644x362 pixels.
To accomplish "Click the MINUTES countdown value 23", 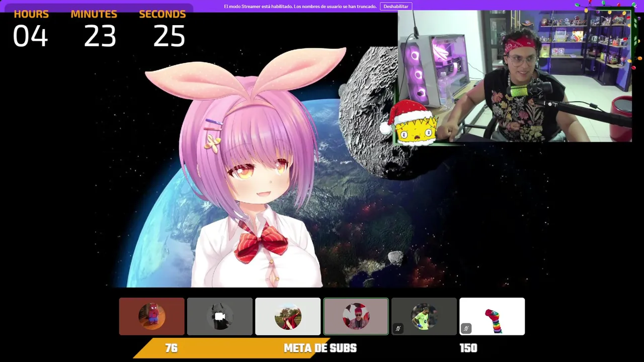I will point(100,37).
